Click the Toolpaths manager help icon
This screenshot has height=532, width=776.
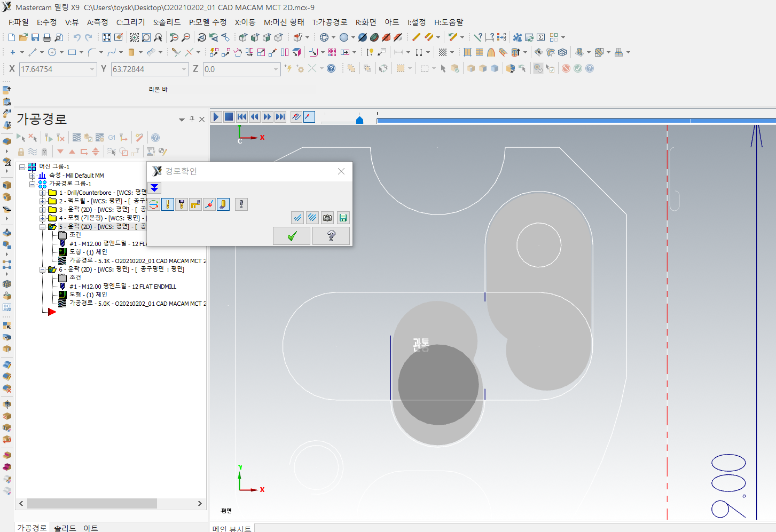coord(155,138)
